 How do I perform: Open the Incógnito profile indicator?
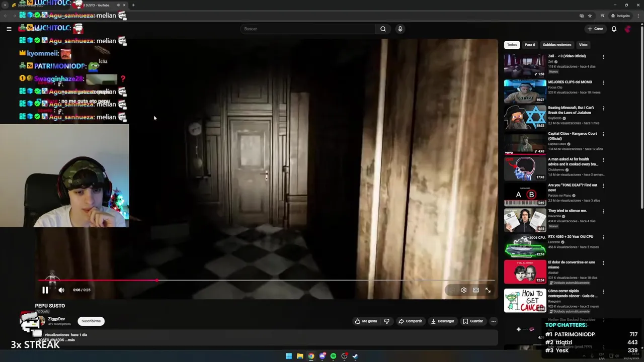(x=620, y=16)
